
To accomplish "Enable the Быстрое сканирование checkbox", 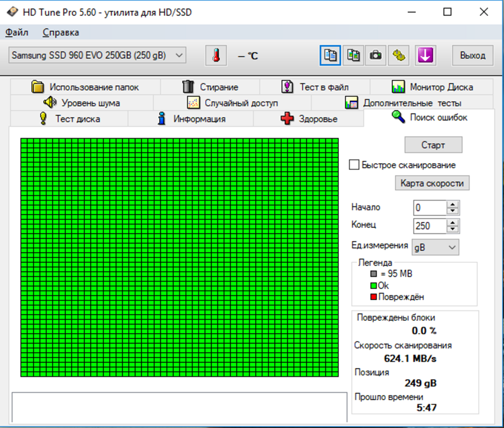I will (354, 165).
